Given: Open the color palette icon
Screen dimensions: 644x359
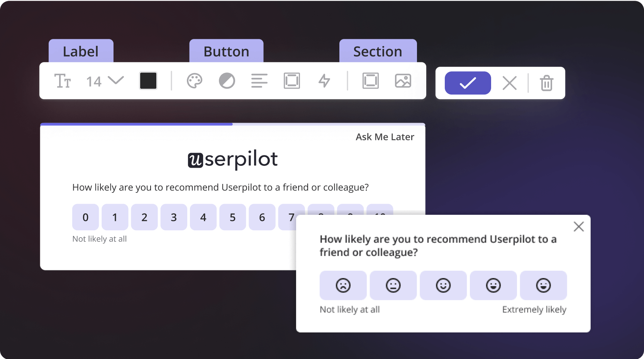Looking at the screenshot, I should click(195, 81).
